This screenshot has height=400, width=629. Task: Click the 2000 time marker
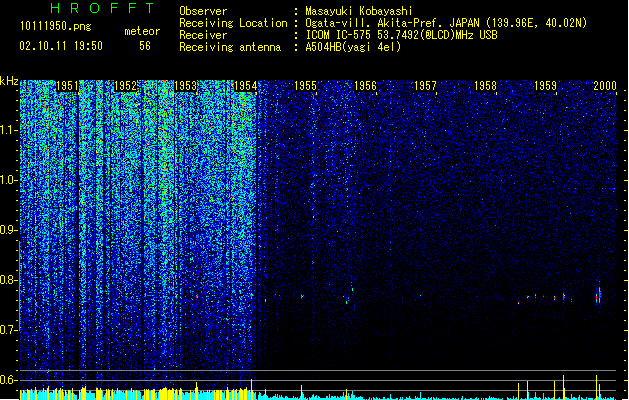605,86
